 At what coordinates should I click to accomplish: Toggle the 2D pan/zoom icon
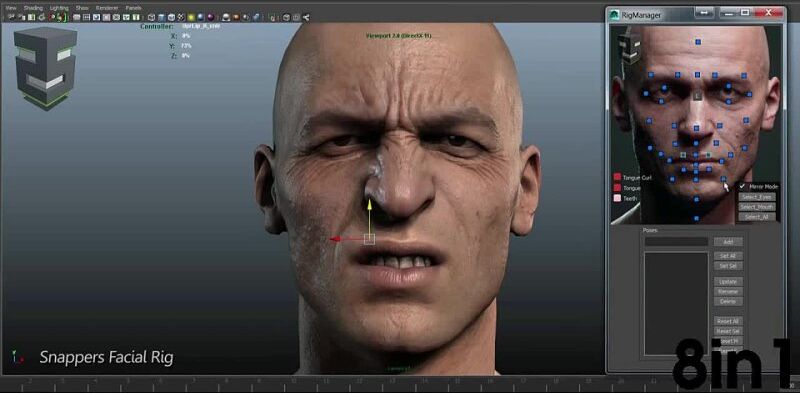tap(52, 17)
